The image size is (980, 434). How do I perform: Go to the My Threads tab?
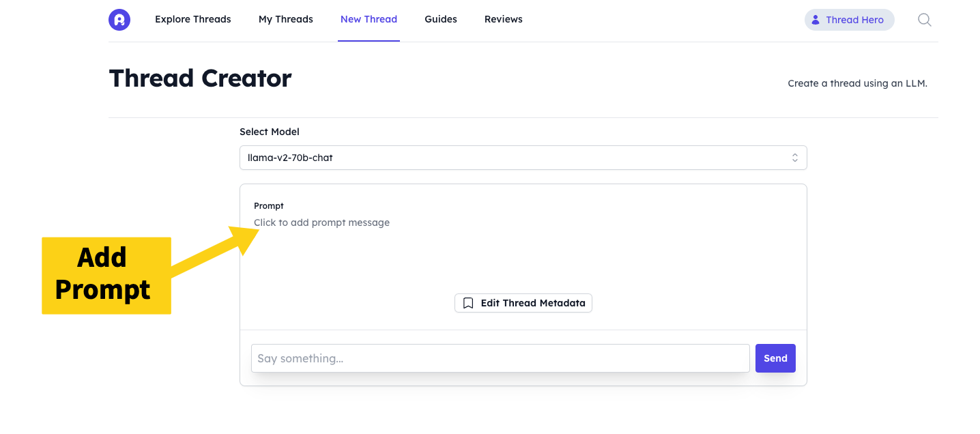pyautogui.click(x=285, y=19)
